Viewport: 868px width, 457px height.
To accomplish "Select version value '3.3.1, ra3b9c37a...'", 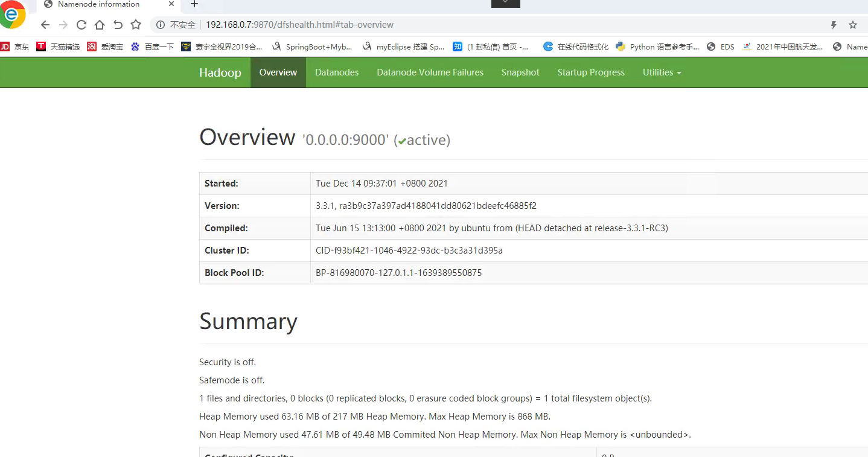I will click(426, 206).
